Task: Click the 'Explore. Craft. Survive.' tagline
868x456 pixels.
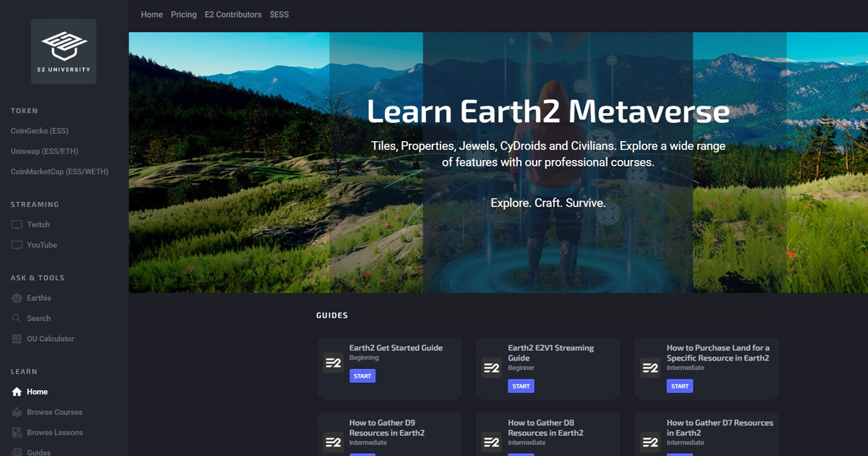Action: tap(548, 203)
